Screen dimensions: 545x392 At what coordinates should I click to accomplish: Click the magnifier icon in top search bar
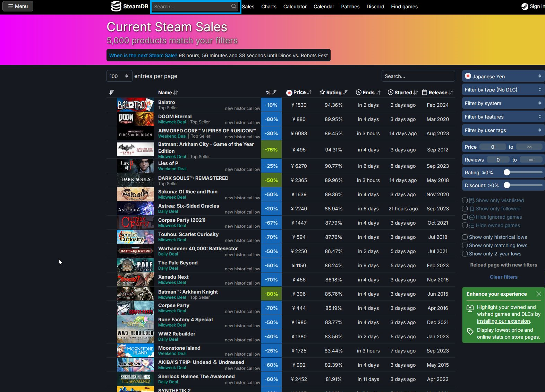[234, 6]
